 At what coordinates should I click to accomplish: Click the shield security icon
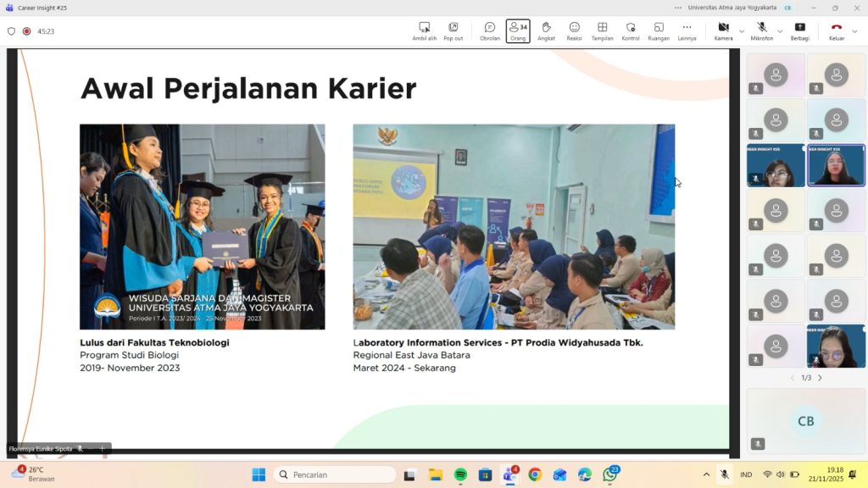point(11,31)
